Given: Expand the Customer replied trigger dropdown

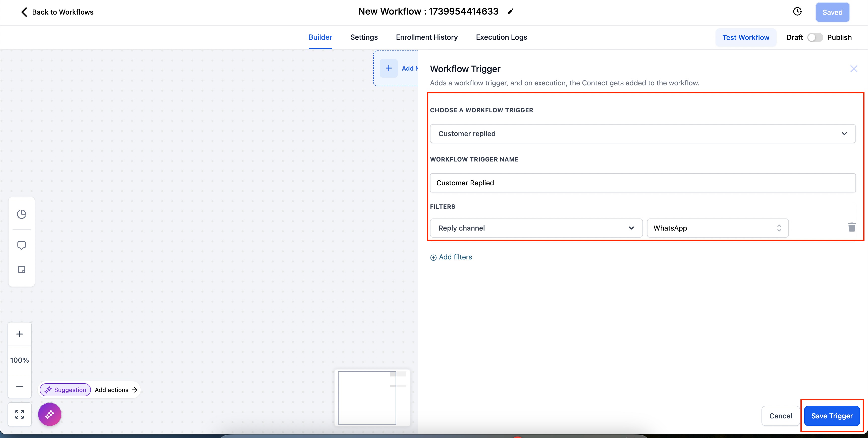Looking at the screenshot, I should 642,134.
